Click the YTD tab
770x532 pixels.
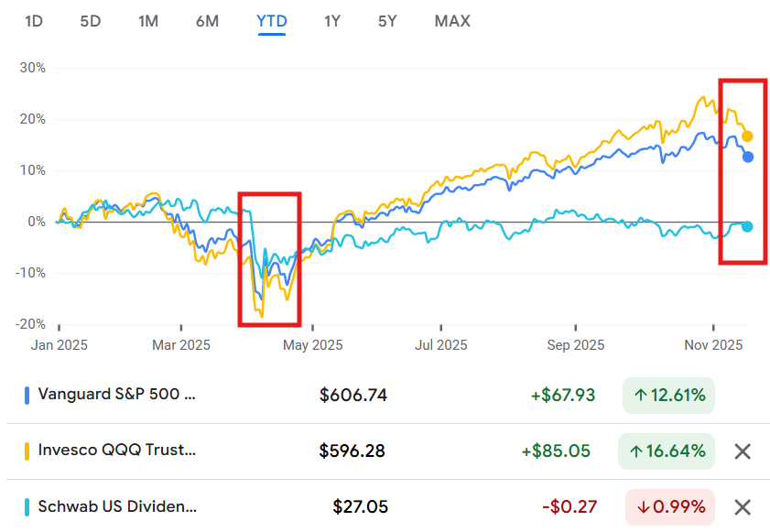tap(272, 20)
